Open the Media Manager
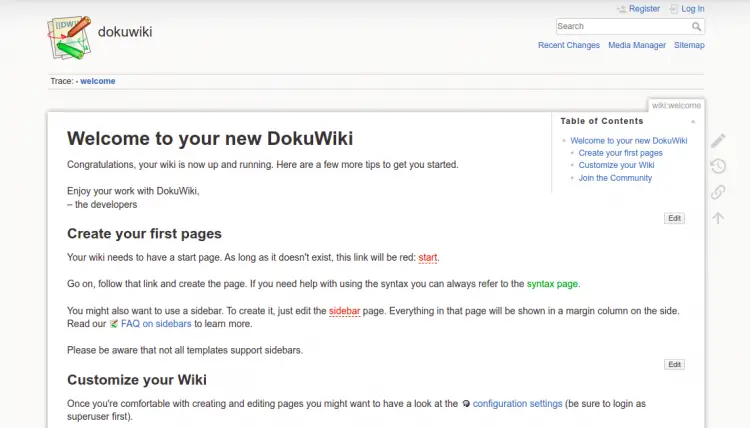The image size is (750, 428). 637,45
